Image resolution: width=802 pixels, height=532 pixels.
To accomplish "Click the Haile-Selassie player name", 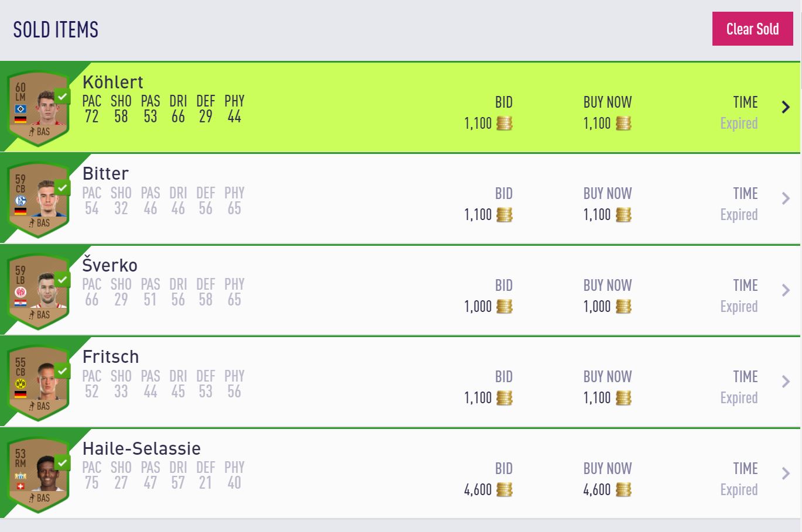I will click(x=142, y=448).
